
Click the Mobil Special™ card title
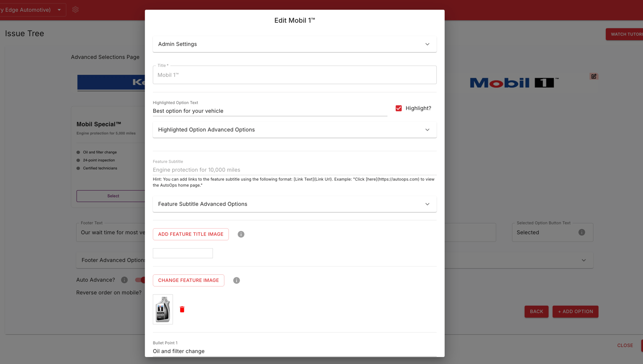tap(99, 124)
